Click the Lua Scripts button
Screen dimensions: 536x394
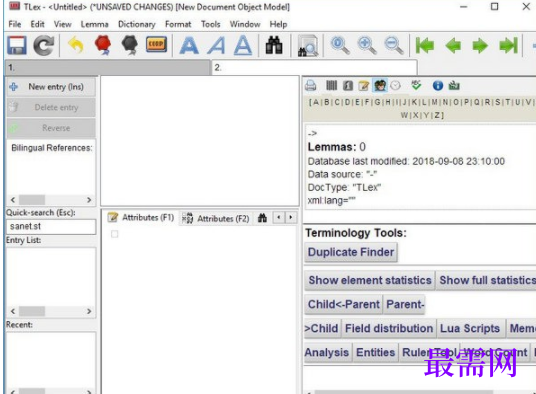(470, 328)
